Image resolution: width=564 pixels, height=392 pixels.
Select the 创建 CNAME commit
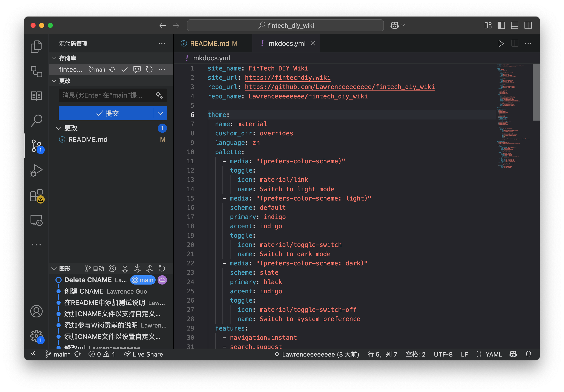tap(111, 291)
